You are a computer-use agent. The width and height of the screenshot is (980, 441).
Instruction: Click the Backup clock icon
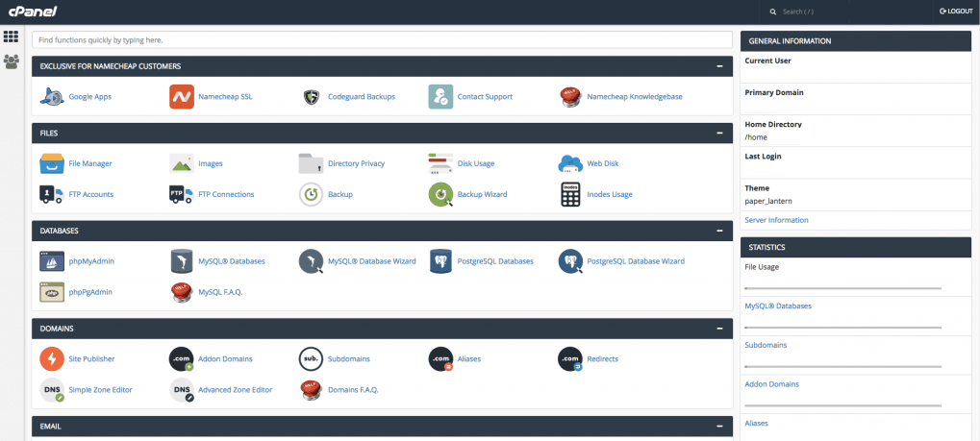pyautogui.click(x=312, y=194)
